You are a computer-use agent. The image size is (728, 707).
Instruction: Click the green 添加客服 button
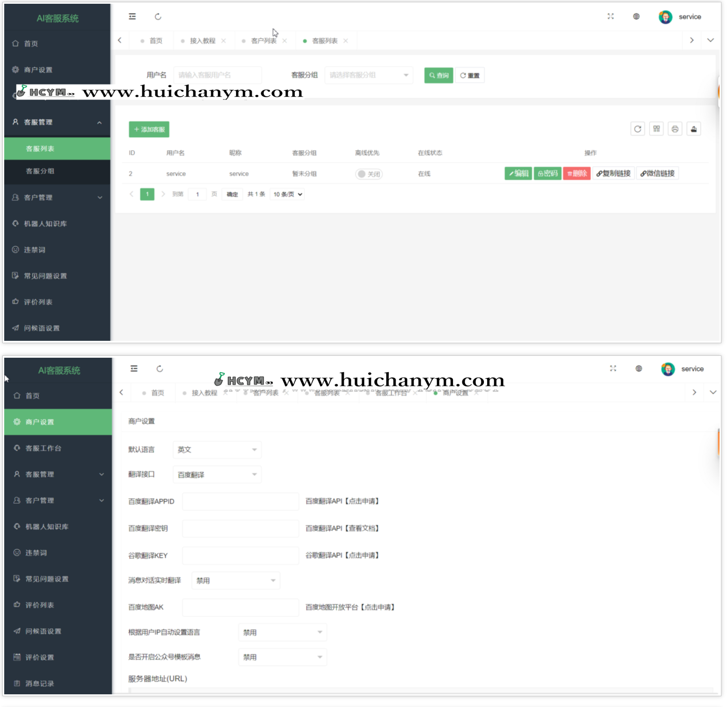pyautogui.click(x=149, y=130)
